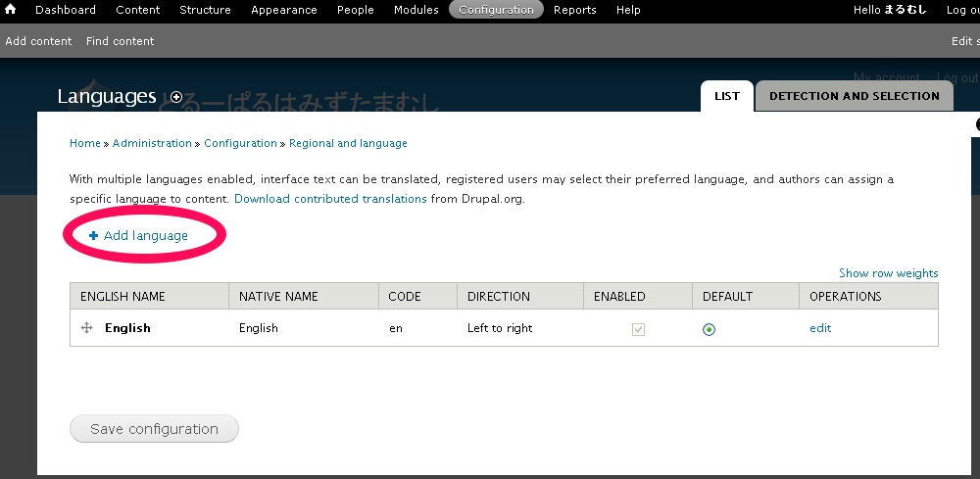Click the plus icon before Add language
This screenshot has height=479, width=980.
pos(93,236)
